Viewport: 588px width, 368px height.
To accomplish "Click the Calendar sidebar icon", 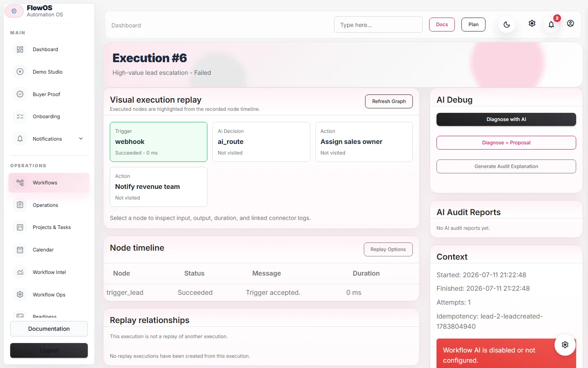I will click(20, 250).
